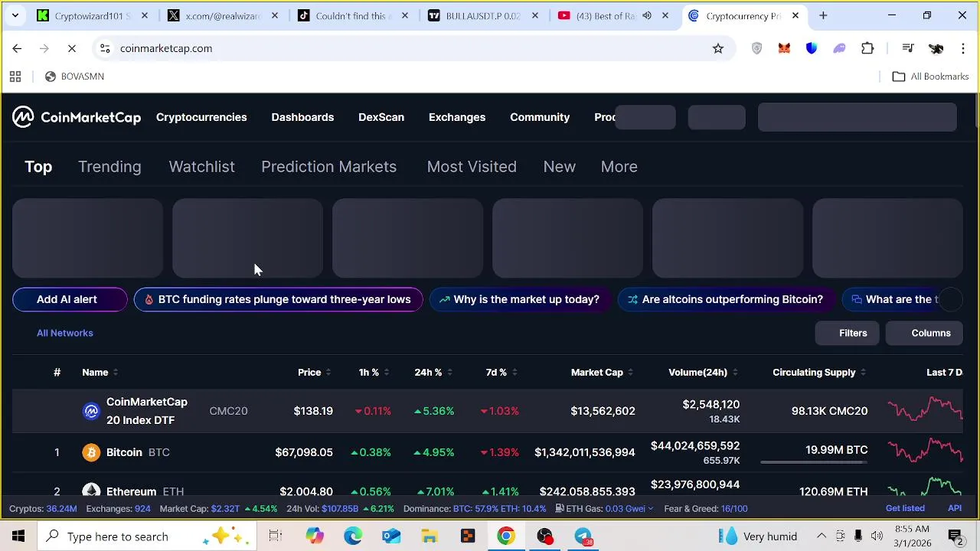Sort by Circulating Supply column
Screen dimensions: 980x551
(819, 373)
